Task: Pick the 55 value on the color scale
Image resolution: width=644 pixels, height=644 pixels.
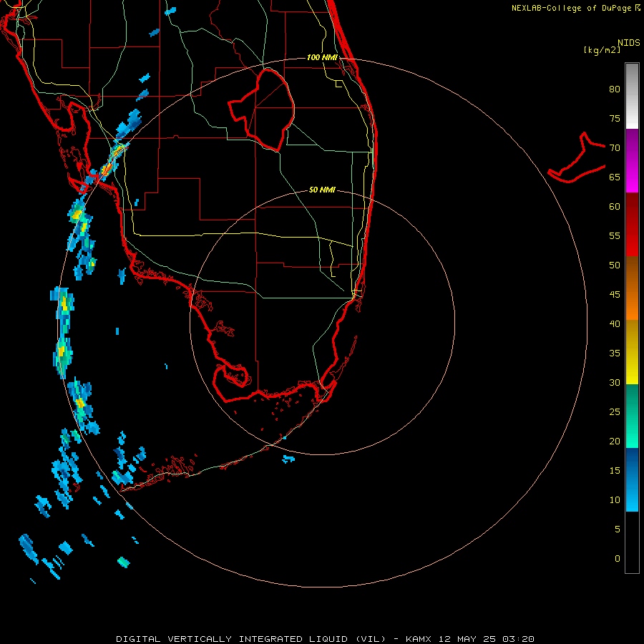Action: click(615, 235)
